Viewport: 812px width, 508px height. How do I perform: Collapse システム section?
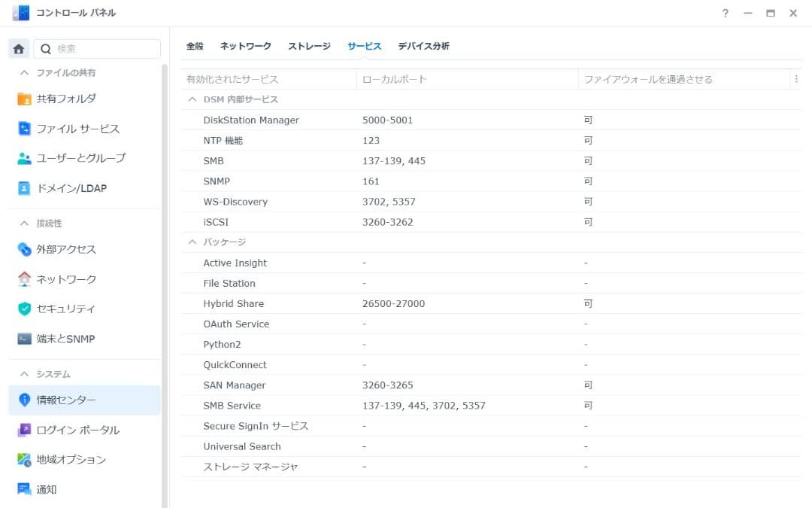pyautogui.click(x=24, y=374)
